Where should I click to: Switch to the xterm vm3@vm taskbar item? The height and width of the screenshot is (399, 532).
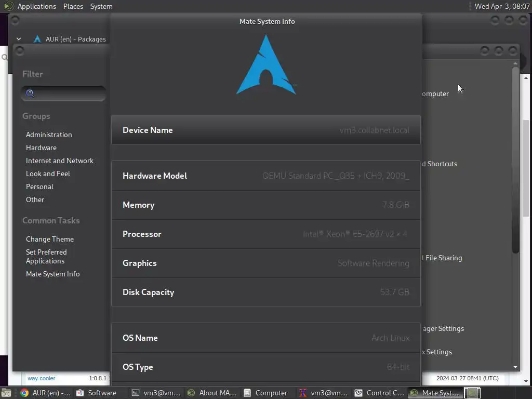pyautogui.click(x=323, y=393)
